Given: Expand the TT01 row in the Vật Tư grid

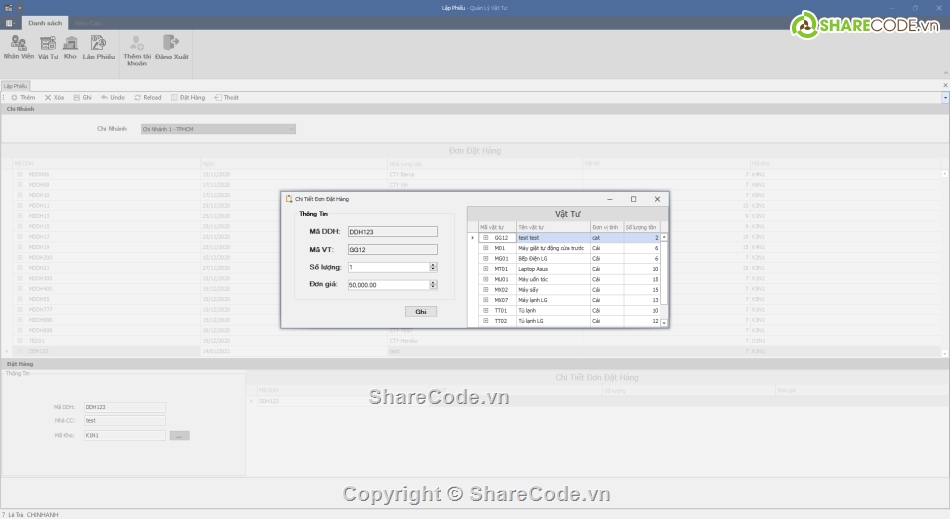Looking at the screenshot, I should 485,311.
